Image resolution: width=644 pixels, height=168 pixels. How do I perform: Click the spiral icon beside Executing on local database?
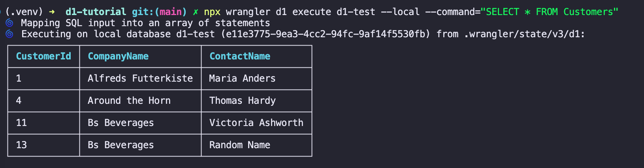click(x=9, y=34)
